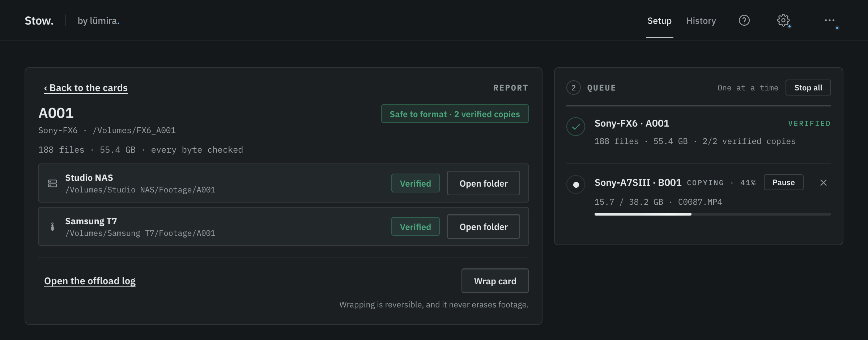
Task: Click the Wrap card button
Action: point(495,281)
